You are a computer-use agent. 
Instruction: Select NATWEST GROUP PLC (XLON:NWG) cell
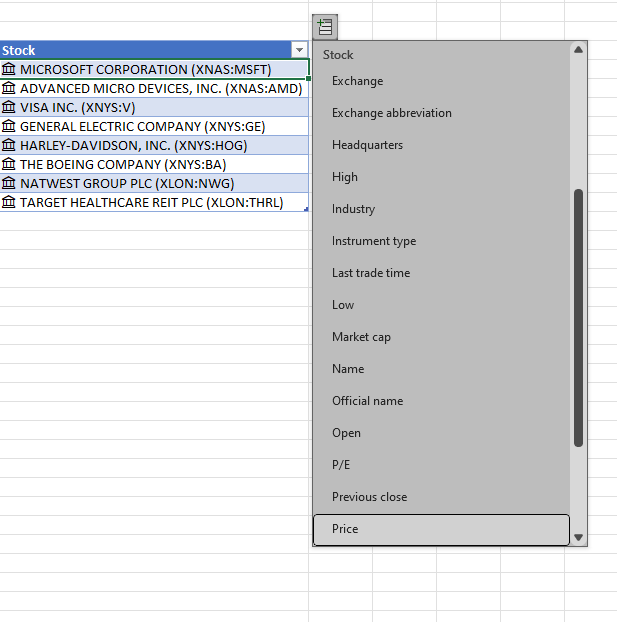pos(154,183)
